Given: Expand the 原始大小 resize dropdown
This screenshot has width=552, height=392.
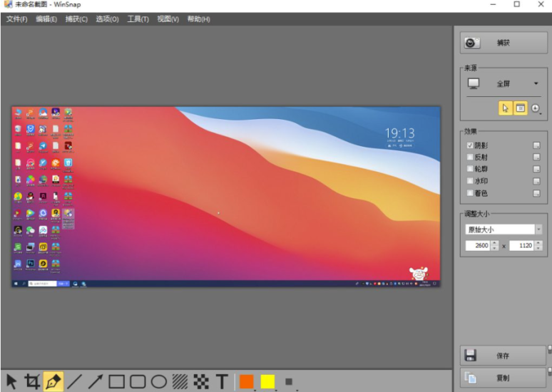Looking at the screenshot, I should click(x=538, y=229).
